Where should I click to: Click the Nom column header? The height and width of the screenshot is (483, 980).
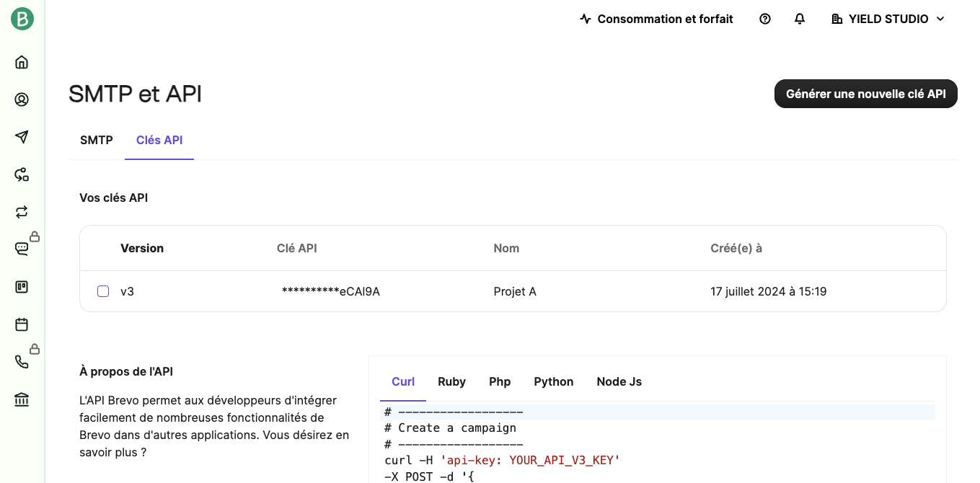pos(506,248)
